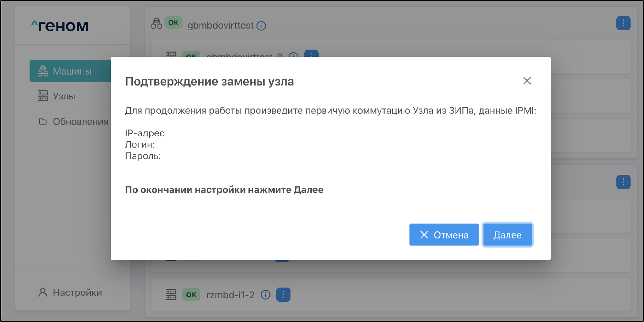Click server icon of rzmbd-i1-2 row
644x322 pixels.
171,295
